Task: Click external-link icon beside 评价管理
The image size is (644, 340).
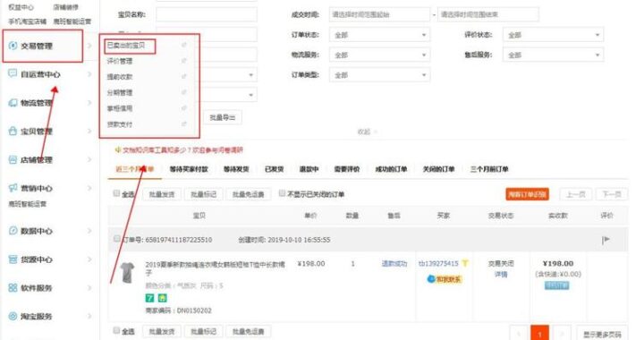Action: [x=184, y=61]
